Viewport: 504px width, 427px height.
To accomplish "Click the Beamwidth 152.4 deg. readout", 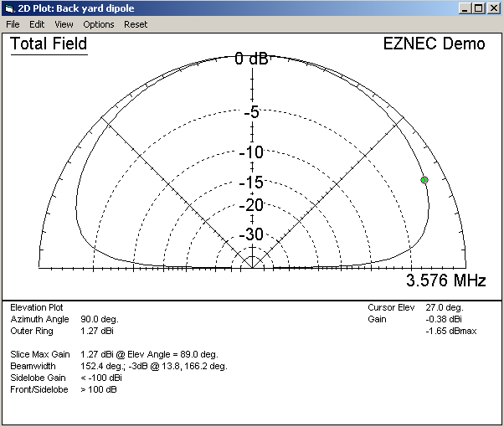I will 118,366.
